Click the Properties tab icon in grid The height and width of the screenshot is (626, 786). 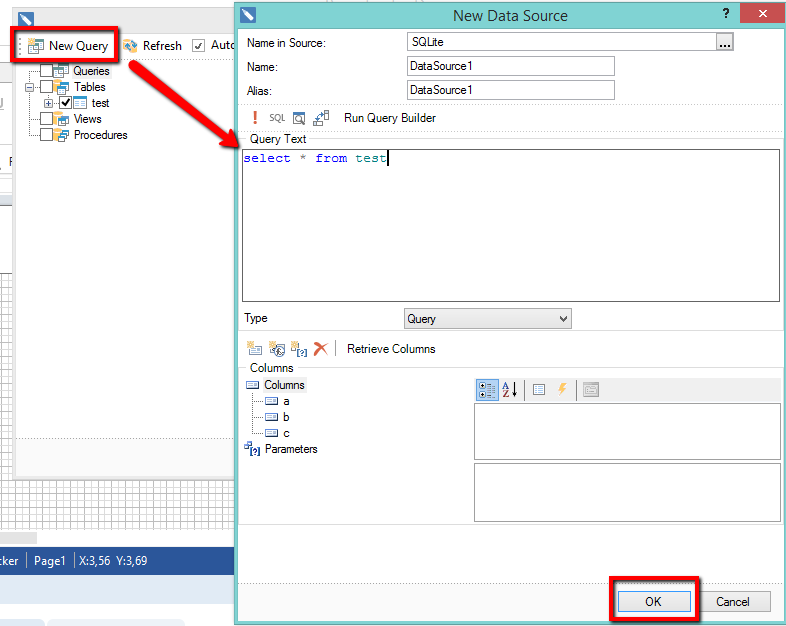click(x=539, y=389)
